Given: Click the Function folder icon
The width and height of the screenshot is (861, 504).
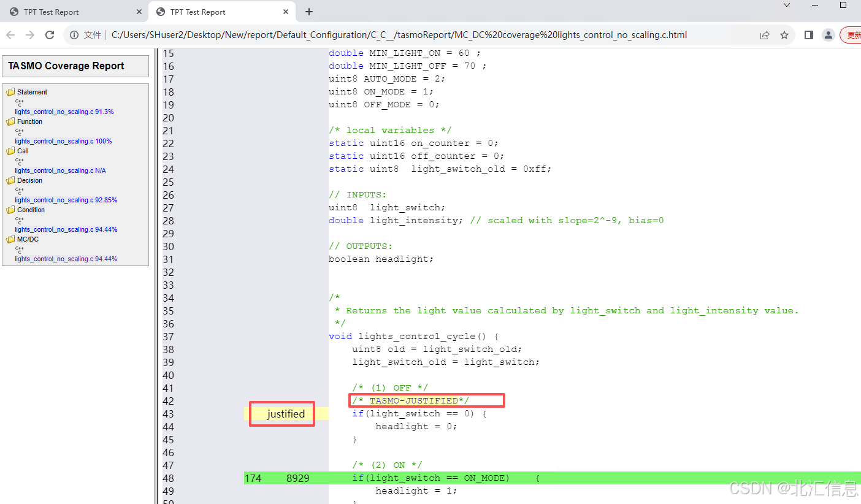Looking at the screenshot, I should coord(10,121).
